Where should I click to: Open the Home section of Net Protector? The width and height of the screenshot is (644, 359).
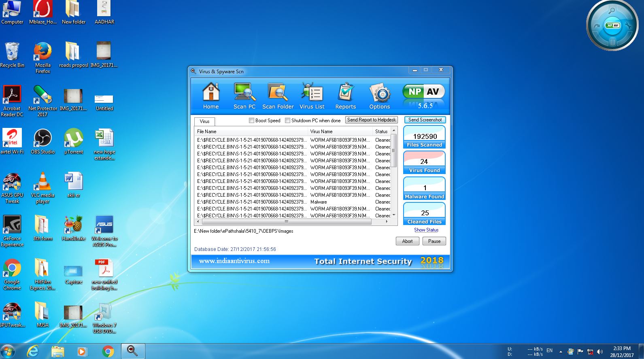(211, 96)
